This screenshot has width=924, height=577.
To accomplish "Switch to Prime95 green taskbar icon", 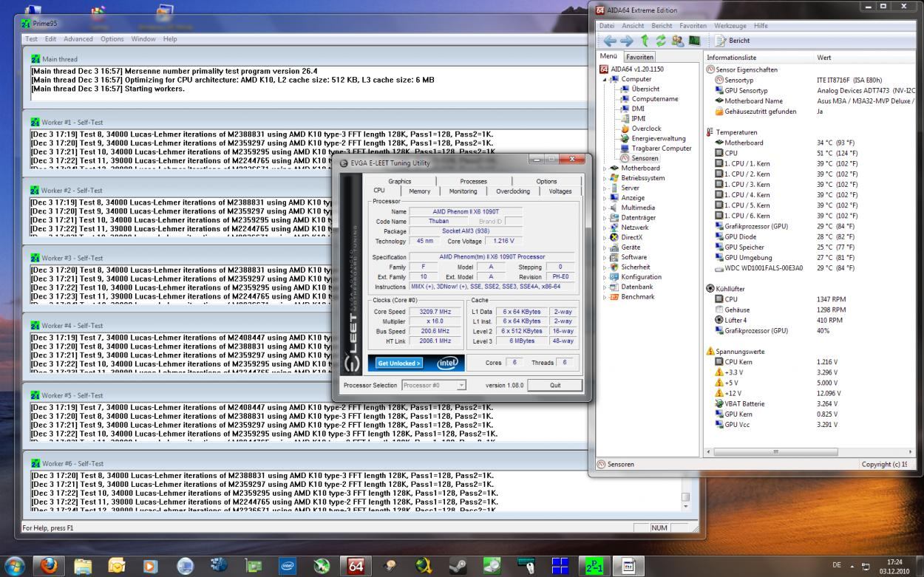I will [594, 565].
